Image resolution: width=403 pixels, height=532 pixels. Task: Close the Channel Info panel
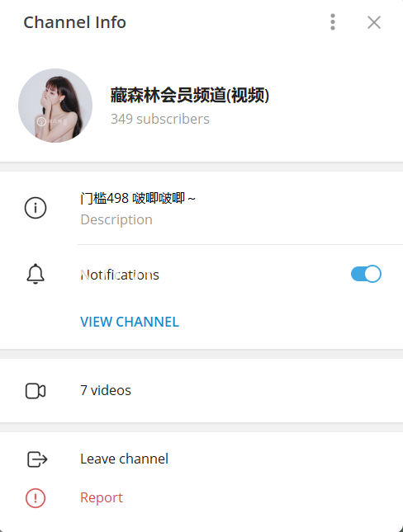(374, 22)
